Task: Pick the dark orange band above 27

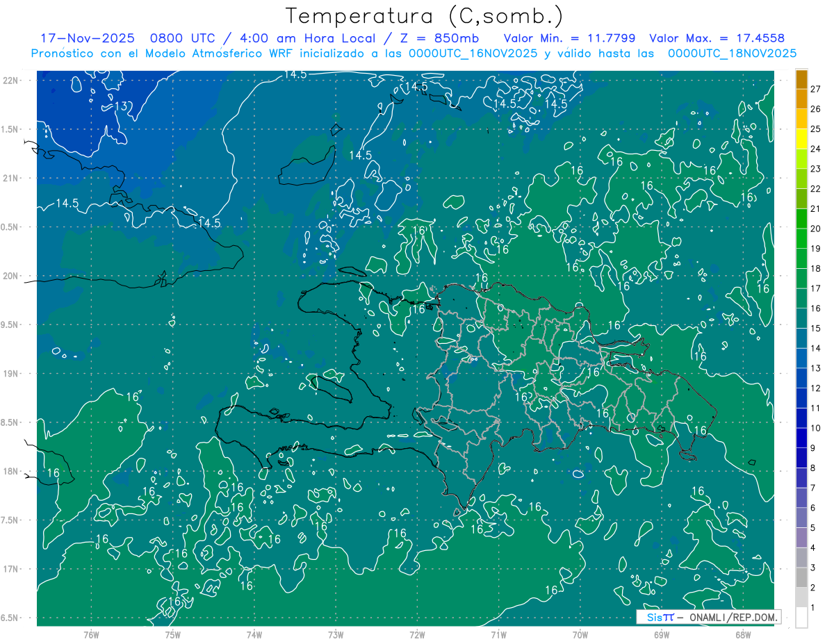Action: pyautogui.click(x=801, y=79)
